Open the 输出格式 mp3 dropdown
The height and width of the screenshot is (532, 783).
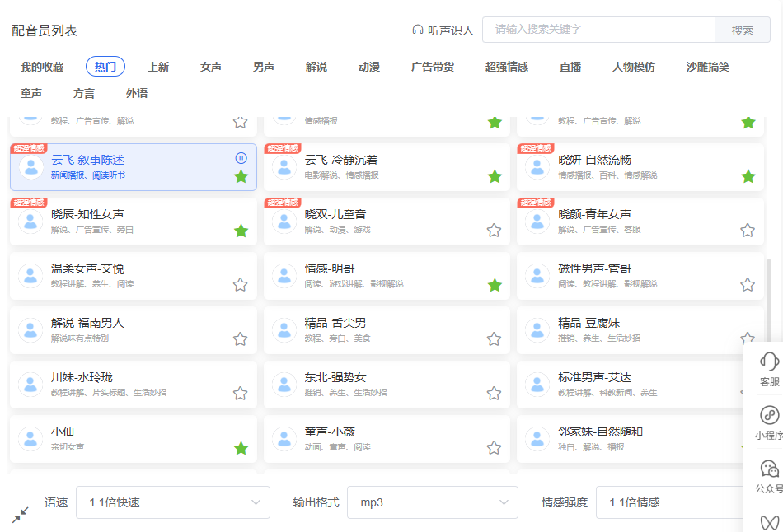click(x=433, y=502)
